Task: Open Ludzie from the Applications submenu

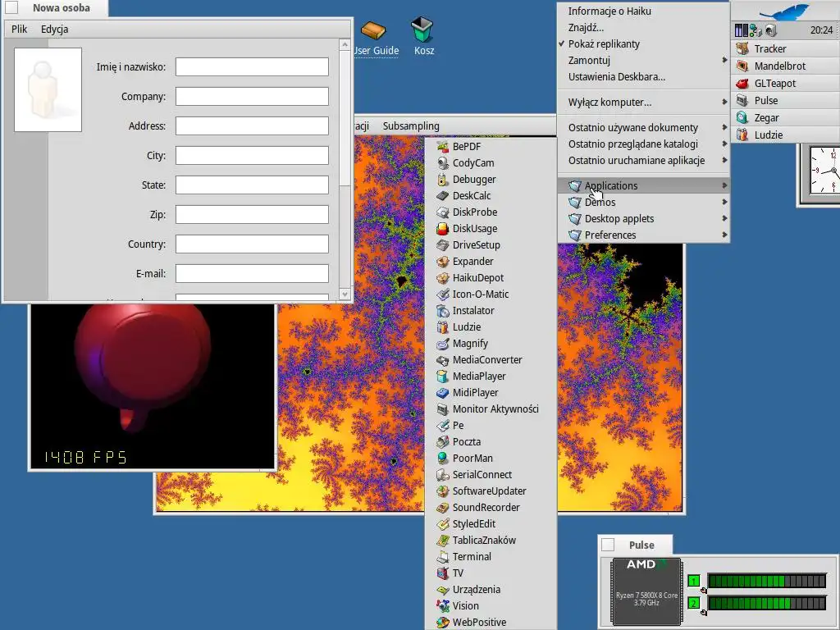Action: [491, 326]
